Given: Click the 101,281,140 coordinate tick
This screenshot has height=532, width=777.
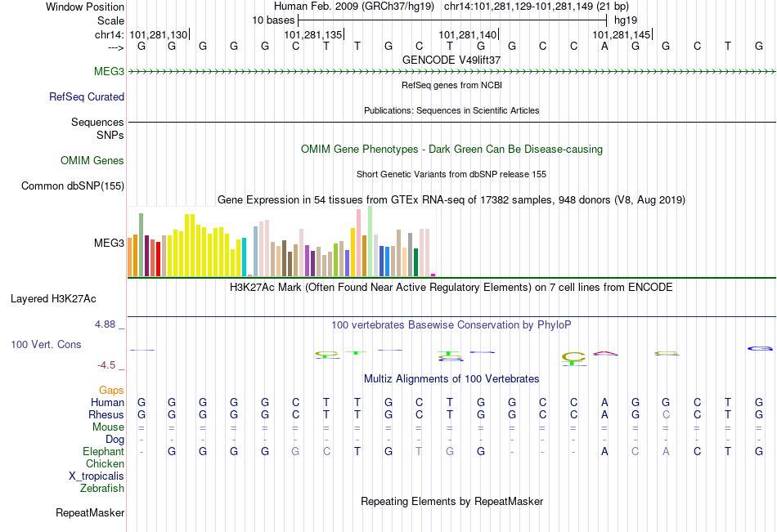Looking at the screenshot, I should [469, 34].
